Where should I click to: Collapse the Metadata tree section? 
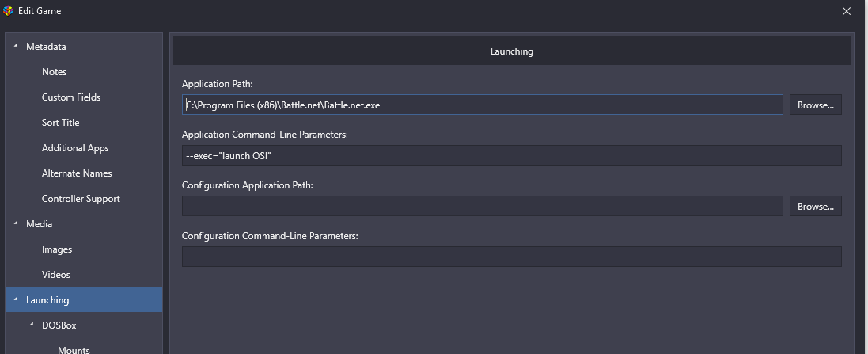point(16,47)
